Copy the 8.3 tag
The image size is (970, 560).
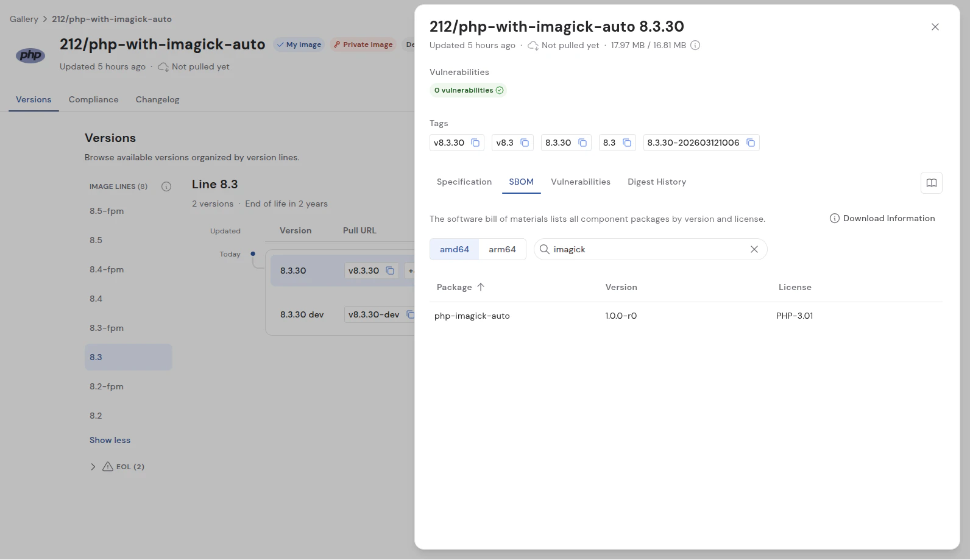[627, 143]
